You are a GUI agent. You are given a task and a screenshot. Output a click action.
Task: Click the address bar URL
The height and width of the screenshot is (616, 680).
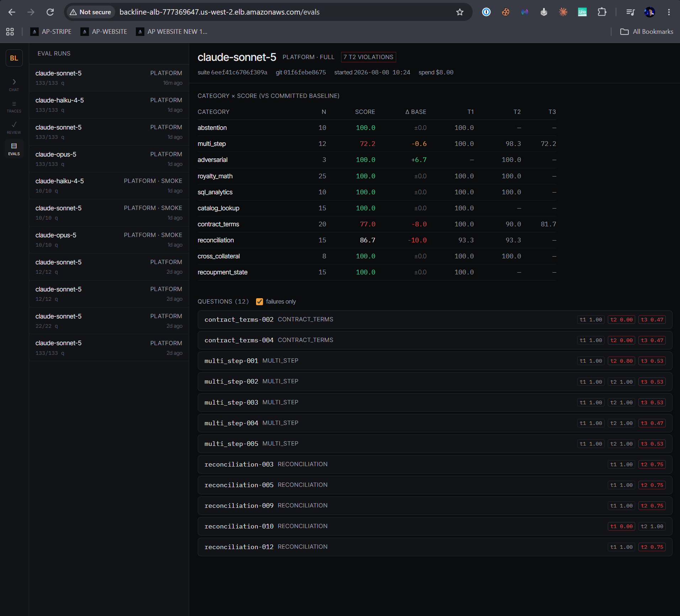tap(219, 12)
